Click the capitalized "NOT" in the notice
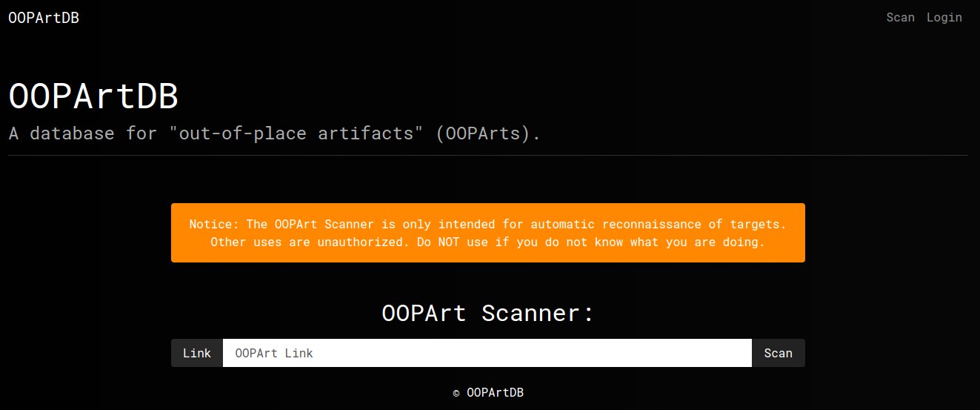 click(x=453, y=242)
